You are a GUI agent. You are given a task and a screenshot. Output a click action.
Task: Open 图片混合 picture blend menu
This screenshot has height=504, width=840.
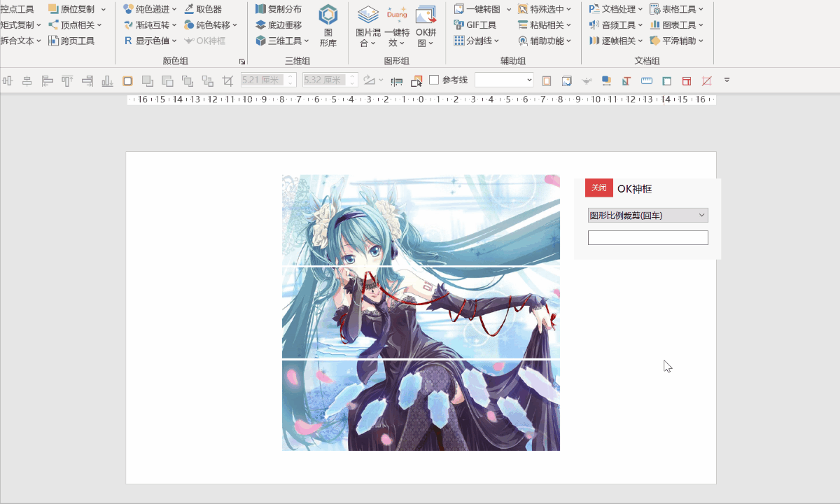(x=368, y=26)
